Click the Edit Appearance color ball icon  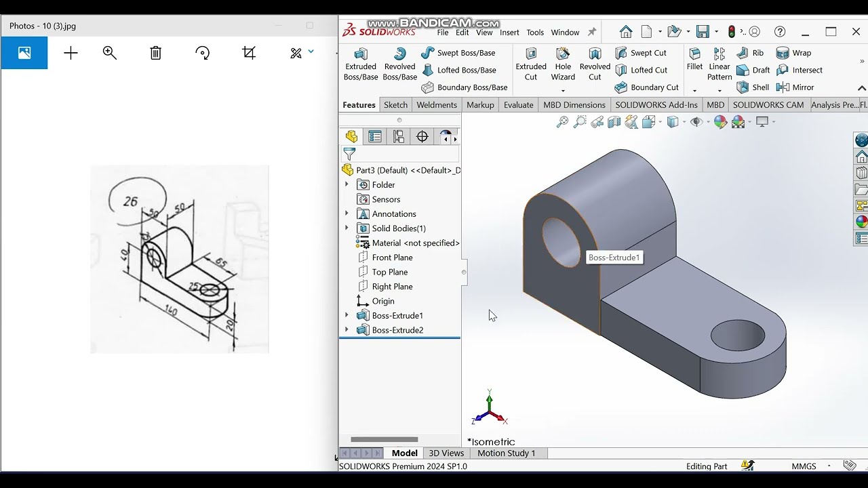coord(720,122)
